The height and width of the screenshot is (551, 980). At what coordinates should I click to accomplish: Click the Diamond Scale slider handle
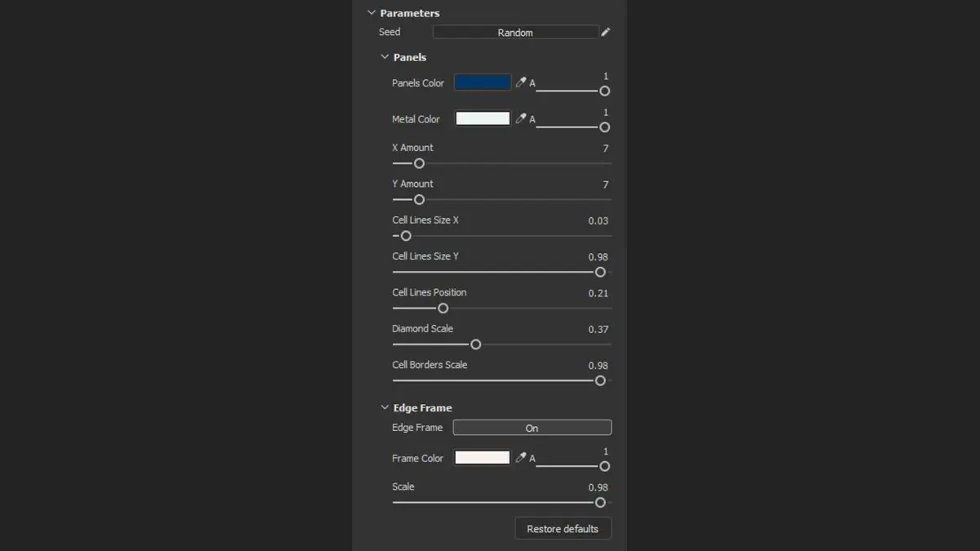[x=475, y=344]
